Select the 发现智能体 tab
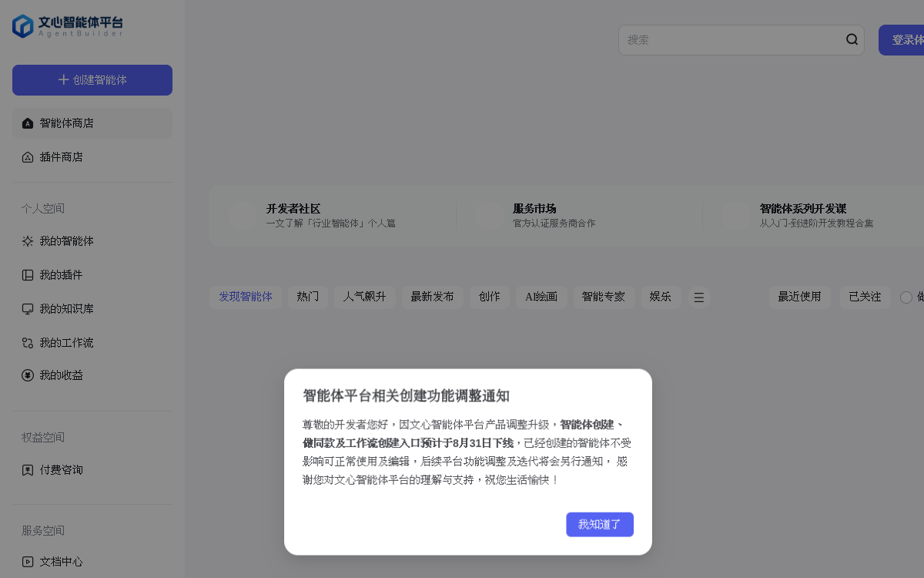924x578 pixels. coord(246,297)
